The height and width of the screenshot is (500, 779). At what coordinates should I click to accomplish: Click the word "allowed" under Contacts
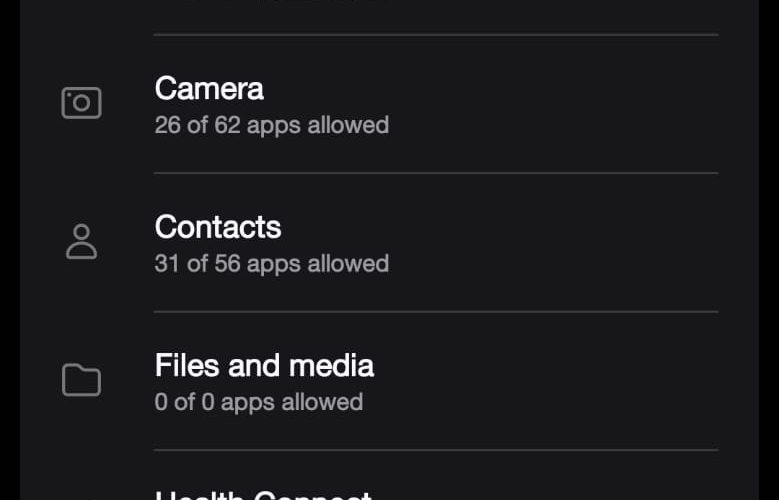tap(348, 264)
